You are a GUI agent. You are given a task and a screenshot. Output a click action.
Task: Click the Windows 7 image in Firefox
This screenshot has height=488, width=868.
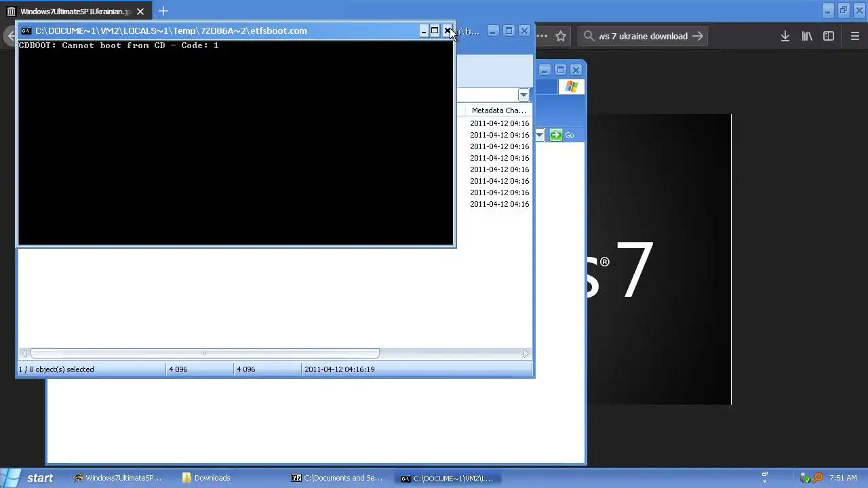(x=658, y=260)
